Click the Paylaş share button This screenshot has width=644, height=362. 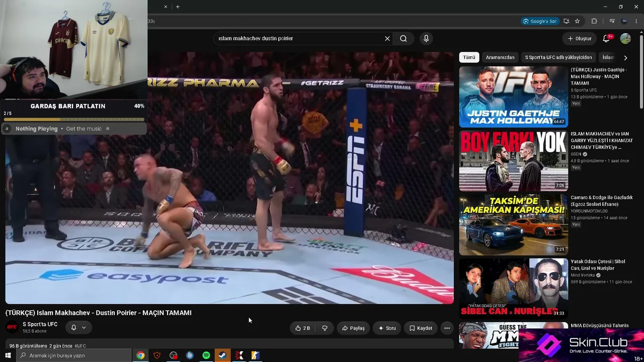(x=353, y=328)
